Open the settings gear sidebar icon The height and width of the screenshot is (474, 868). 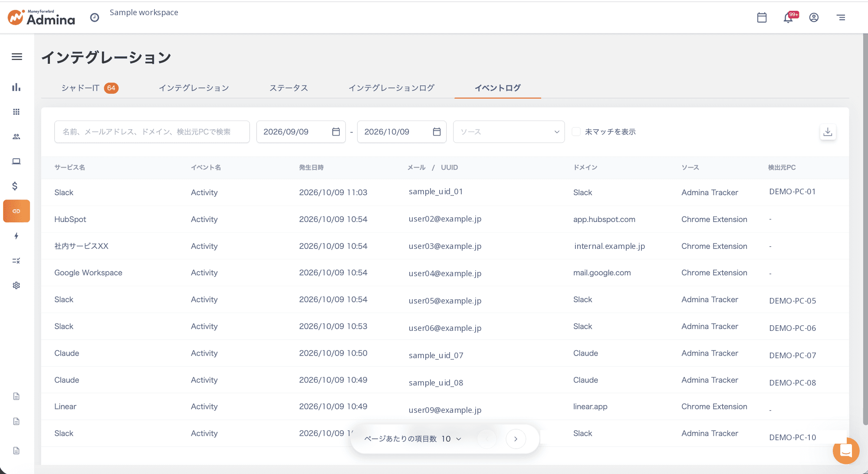click(x=16, y=285)
